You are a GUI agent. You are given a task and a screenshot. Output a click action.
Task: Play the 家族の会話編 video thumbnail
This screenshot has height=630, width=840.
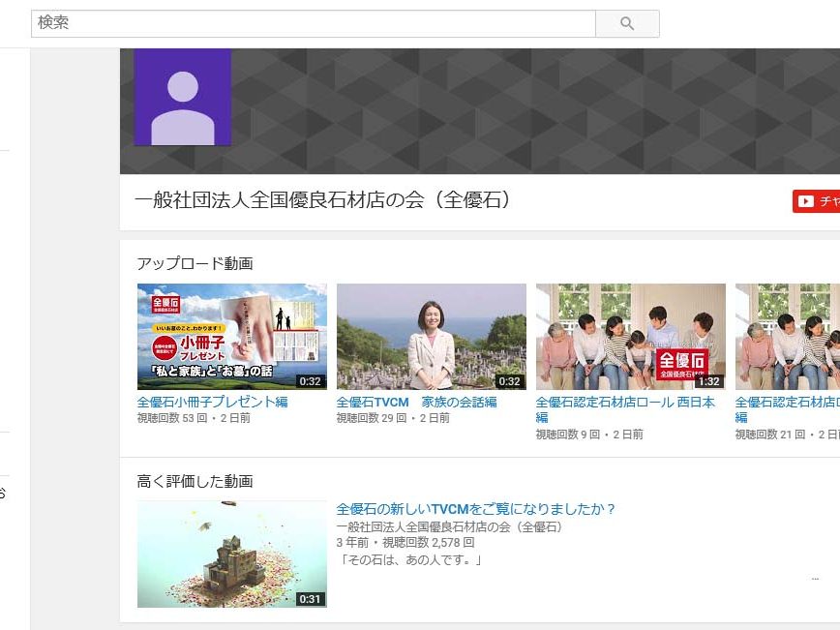(x=432, y=337)
